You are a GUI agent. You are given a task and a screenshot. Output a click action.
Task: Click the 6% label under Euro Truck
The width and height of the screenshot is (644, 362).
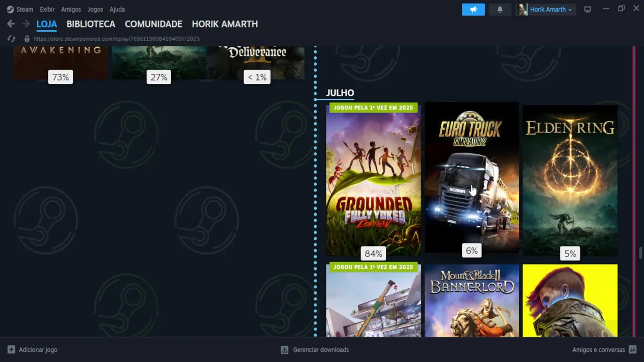pyautogui.click(x=471, y=250)
